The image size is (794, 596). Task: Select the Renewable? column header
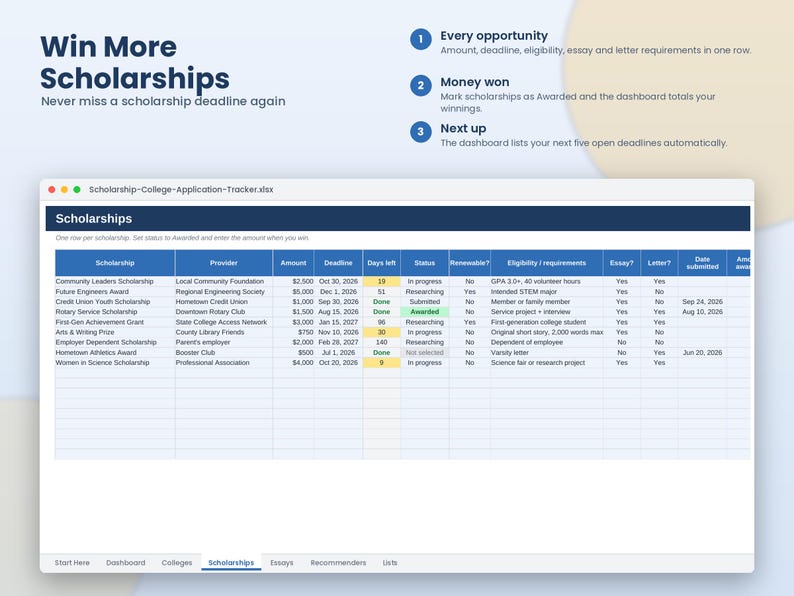469,263
